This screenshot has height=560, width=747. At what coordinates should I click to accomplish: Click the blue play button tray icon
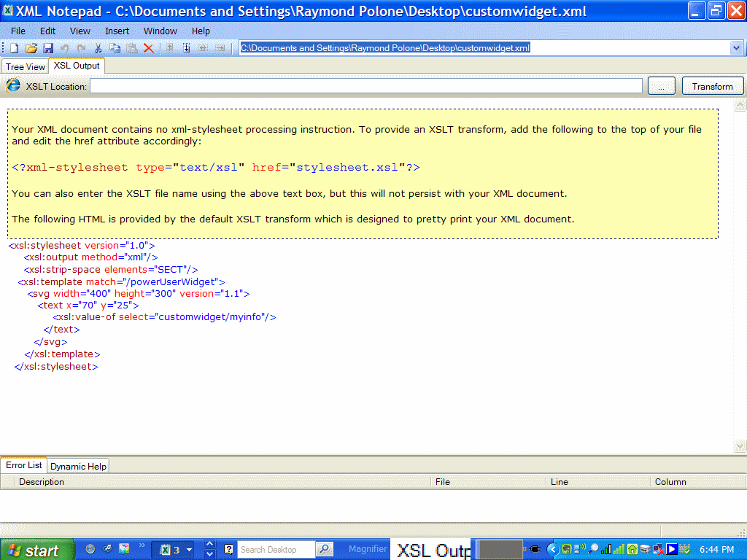[x=672, y=549]
